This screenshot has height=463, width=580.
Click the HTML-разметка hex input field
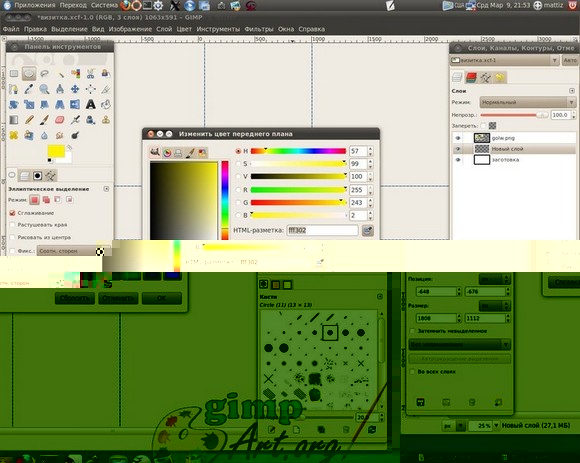pos(322,230)
